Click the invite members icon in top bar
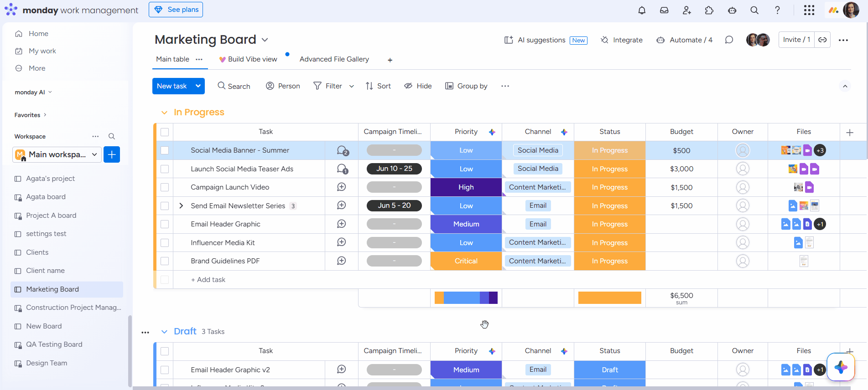The width and height of the screenshot is (868, 390). click(687, 10)
